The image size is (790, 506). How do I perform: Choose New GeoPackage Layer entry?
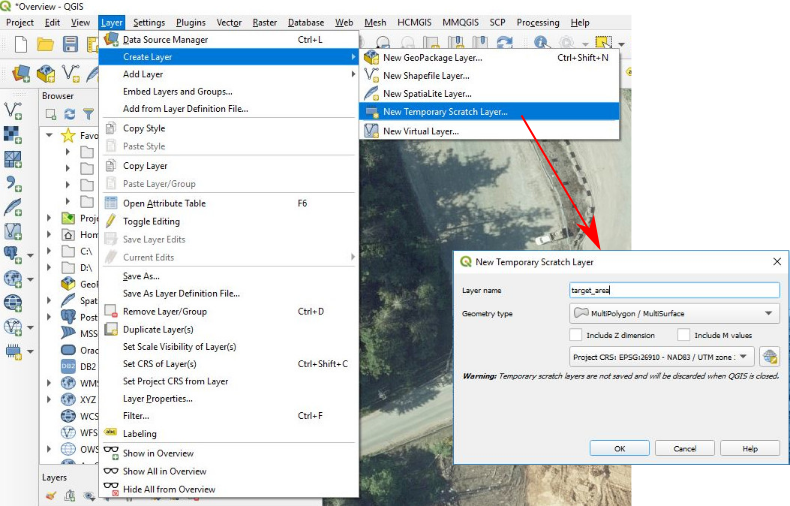click(x=489, y=58)
